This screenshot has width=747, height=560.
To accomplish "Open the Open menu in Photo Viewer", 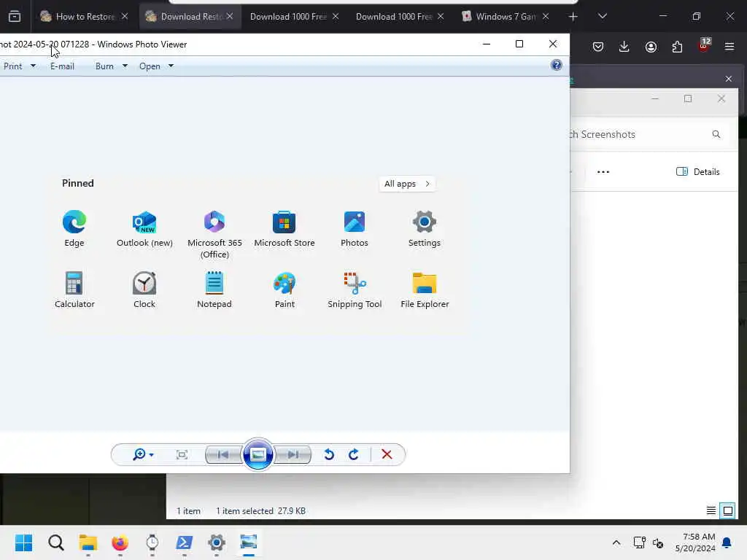I will click(x=150, y=66).
